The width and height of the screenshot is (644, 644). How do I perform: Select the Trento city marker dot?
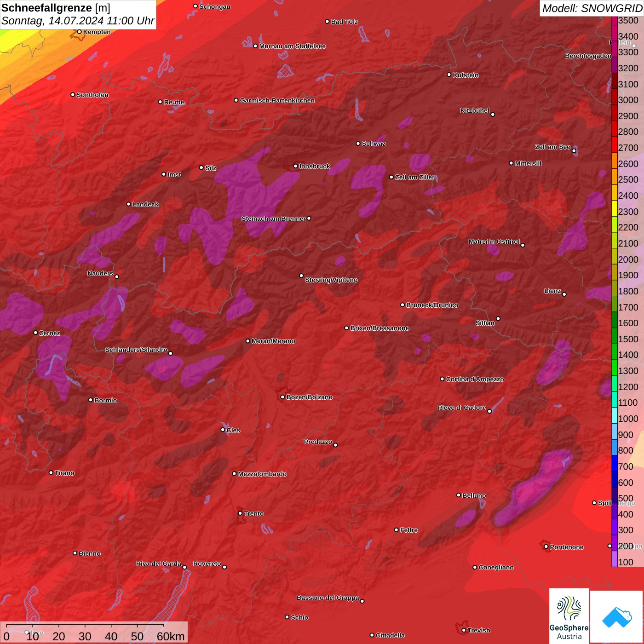coord(240,513)
